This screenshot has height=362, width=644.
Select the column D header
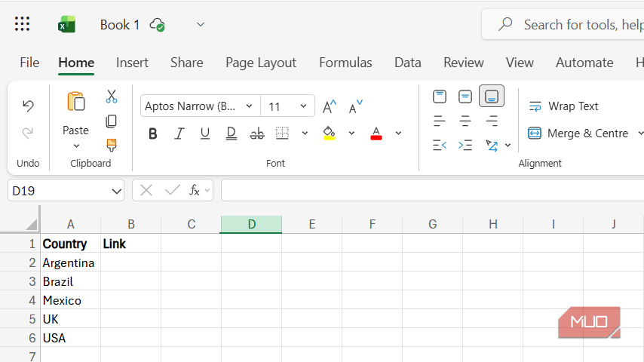pyautogui.click(x=251, y=224)
